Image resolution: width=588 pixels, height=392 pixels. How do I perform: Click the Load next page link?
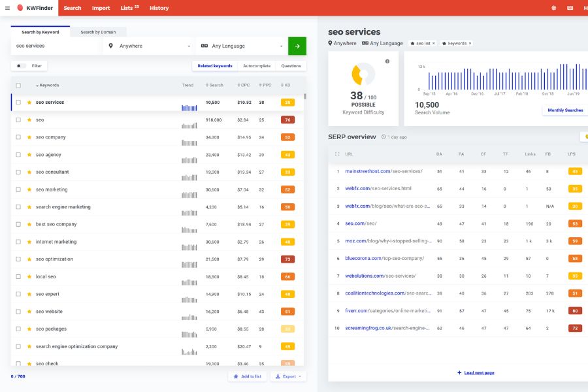click(477, 371)
